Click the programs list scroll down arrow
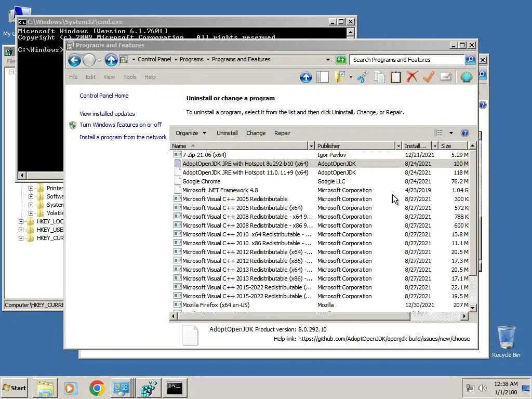Viewport: 532px width, 399px height. (473, 308)
